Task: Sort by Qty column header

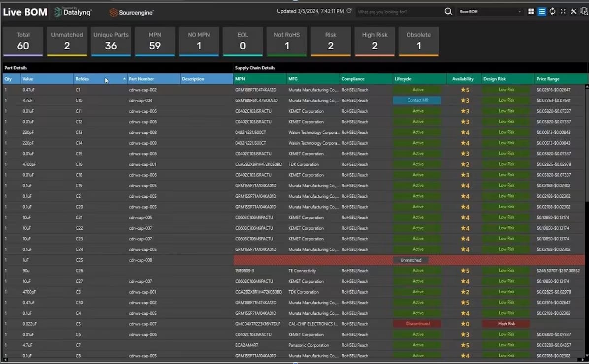Action: 12,79
